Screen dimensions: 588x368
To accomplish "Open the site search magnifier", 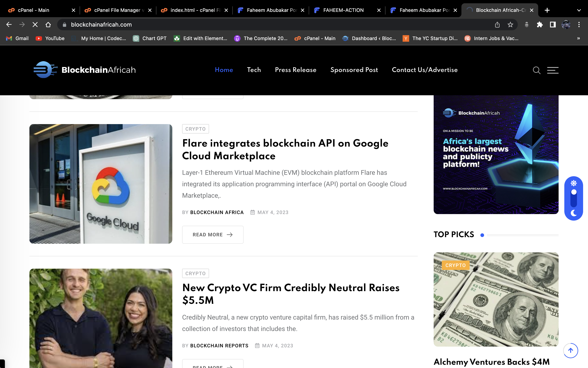I will coord(537,70).
